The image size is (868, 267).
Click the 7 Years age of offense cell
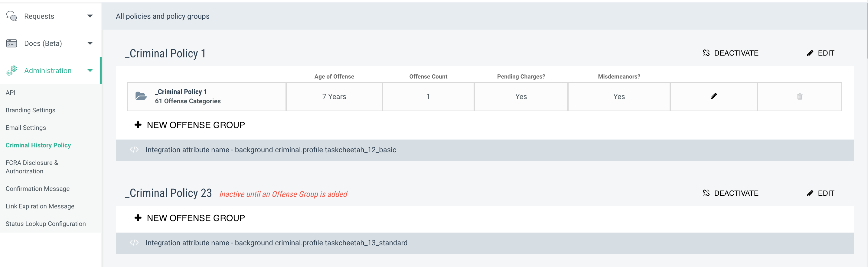(x=334, y=97)
